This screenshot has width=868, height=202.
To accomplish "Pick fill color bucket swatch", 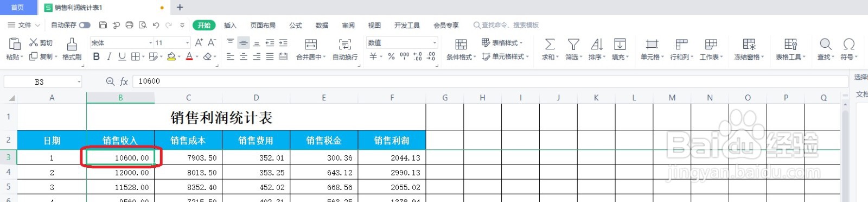I will tap(171, 56).
